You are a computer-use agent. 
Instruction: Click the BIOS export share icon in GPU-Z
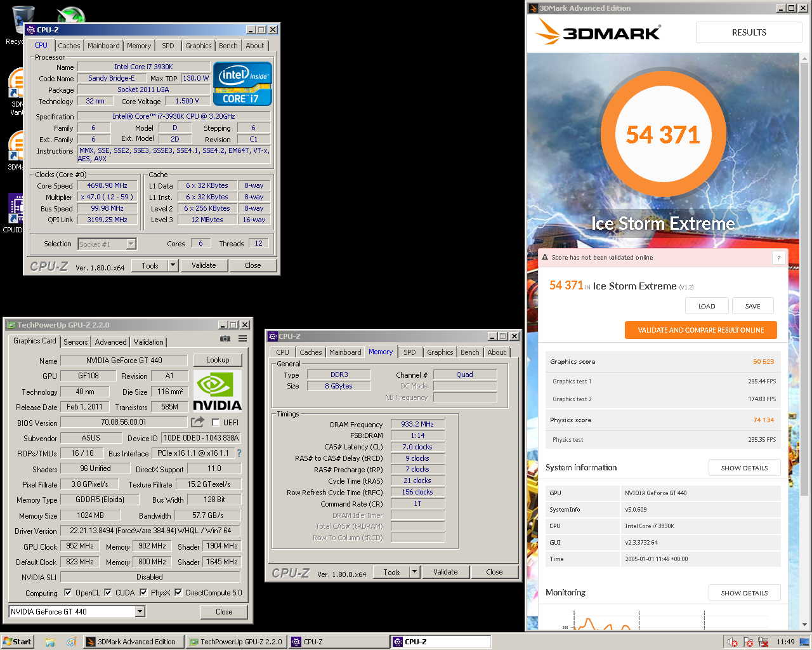[x=197, y=422]
